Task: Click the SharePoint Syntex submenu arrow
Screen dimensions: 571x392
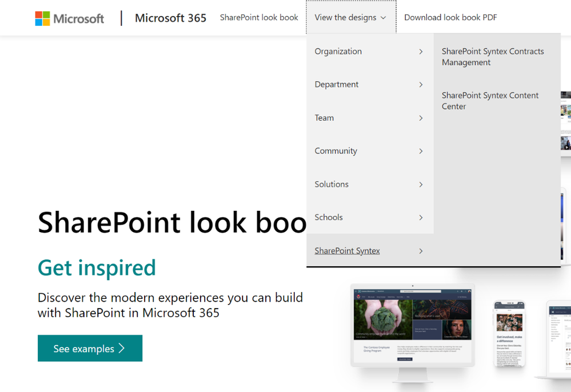Action: click(x=421, y=251)
